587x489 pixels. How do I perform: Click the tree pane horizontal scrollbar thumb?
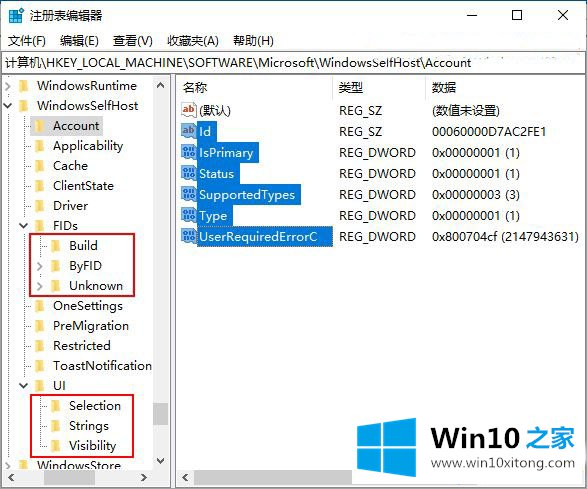69,477
